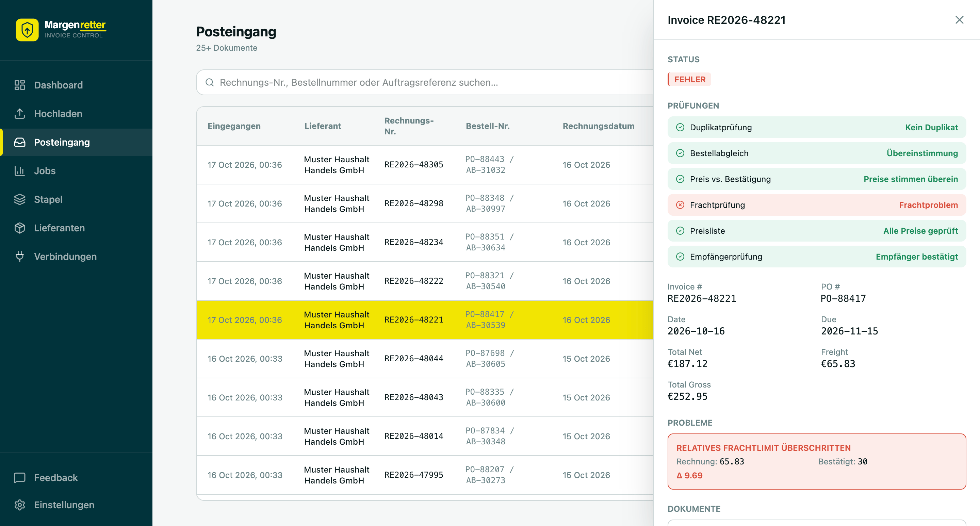980x526 pixels.
Task: Select invoice RE2026-48043 row
Action: 425,397
